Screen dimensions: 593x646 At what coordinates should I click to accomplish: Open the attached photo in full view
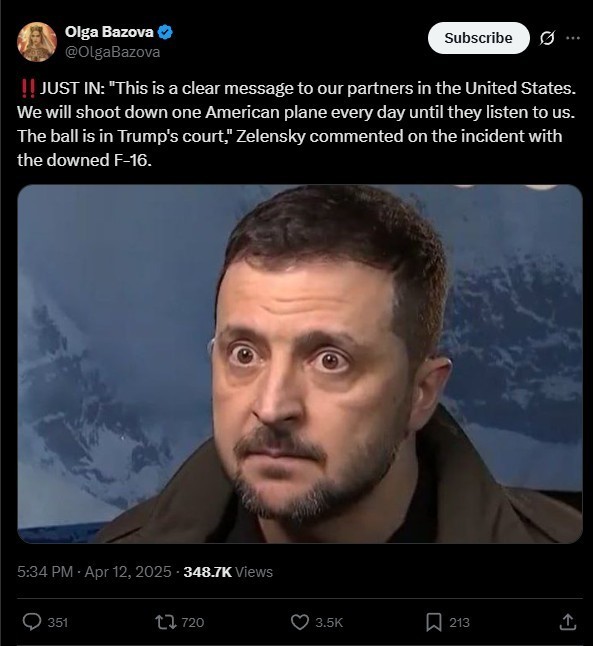point(300,364)
